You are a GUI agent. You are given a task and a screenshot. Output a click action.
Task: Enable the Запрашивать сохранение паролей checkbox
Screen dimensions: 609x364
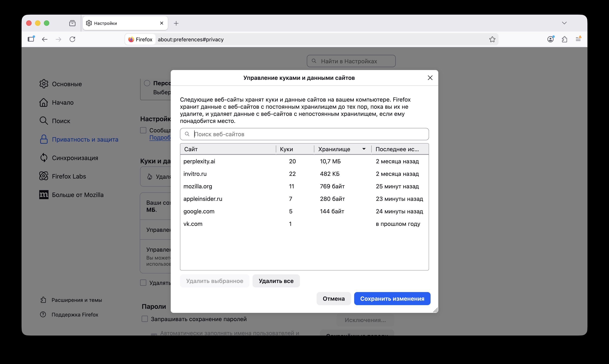click(145, 319)
